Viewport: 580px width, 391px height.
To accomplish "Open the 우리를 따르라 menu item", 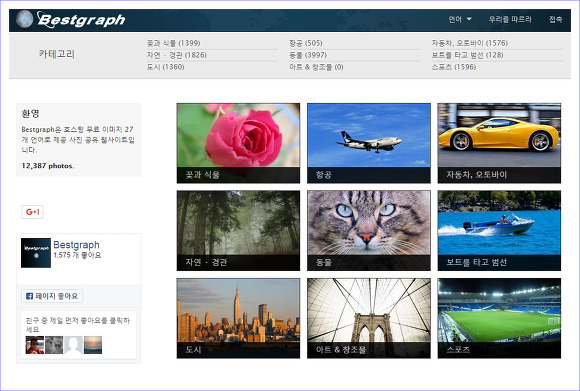I will tap(510, 19).
